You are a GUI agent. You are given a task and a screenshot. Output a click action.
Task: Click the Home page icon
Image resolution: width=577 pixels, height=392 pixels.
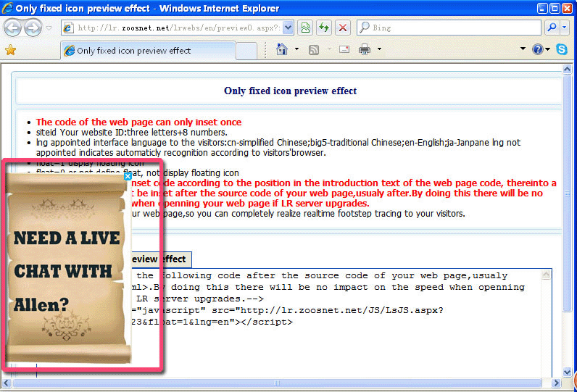282,49
